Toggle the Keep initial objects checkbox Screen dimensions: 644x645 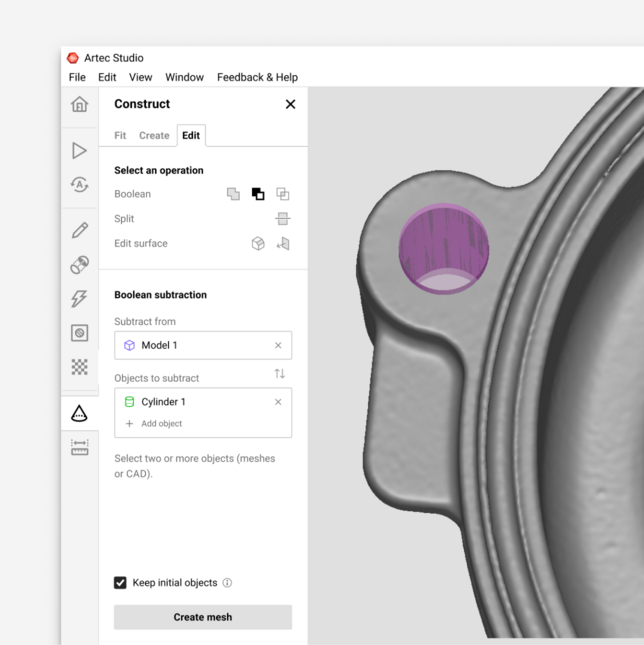coord(120,582)
